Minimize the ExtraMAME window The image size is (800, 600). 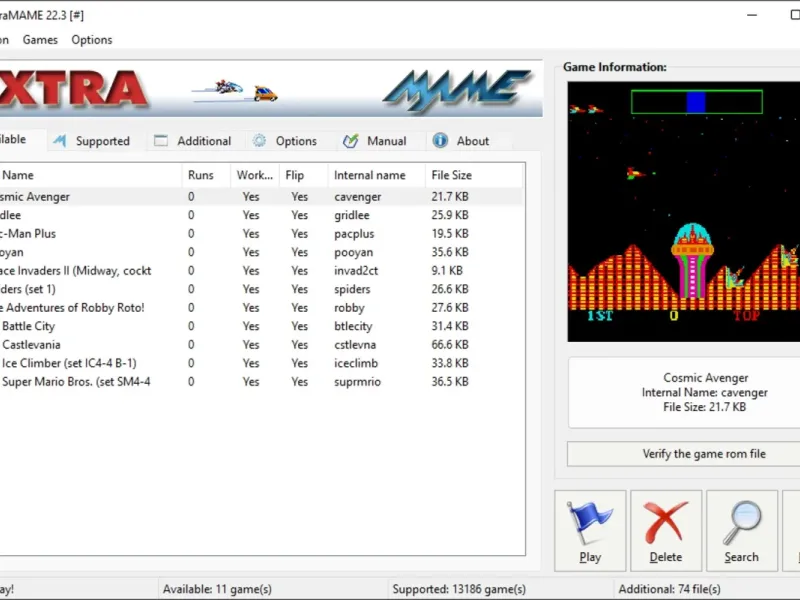[752, 15]
